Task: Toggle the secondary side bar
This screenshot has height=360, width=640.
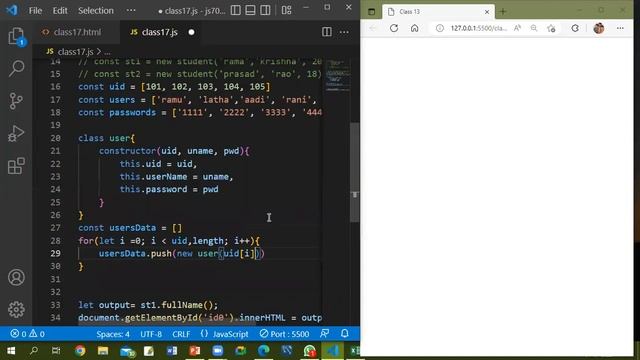Action: point(265,10)
